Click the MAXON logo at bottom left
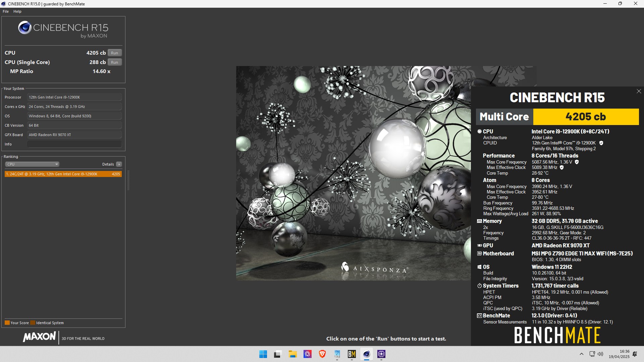Viewport: 644px width, 362px height. pos(39,337)
